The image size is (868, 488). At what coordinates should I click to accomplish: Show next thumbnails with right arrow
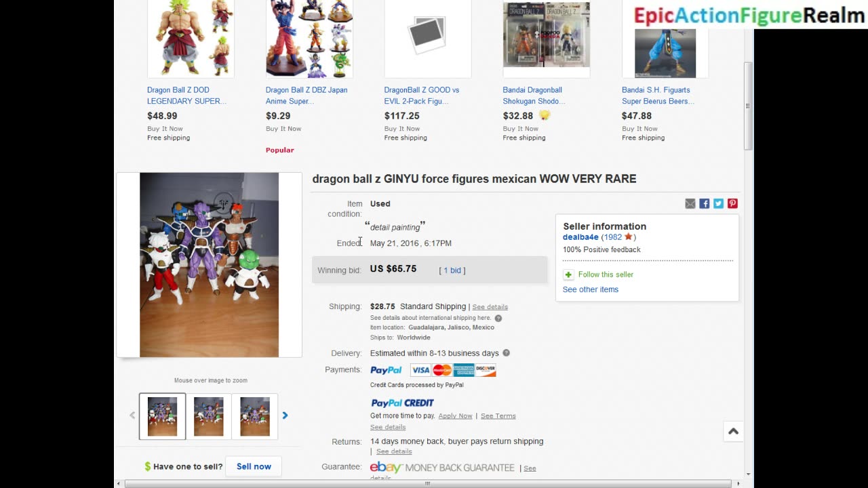(285, 415)
